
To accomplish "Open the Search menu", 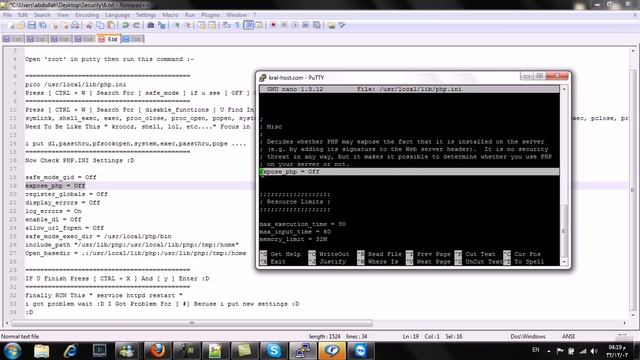I will (42, 15).
